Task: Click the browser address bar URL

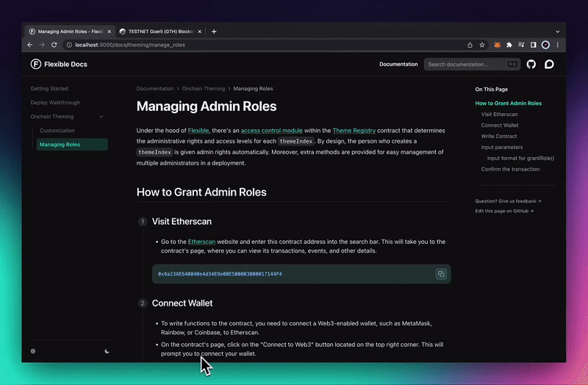Action: [x=130, y=45]
